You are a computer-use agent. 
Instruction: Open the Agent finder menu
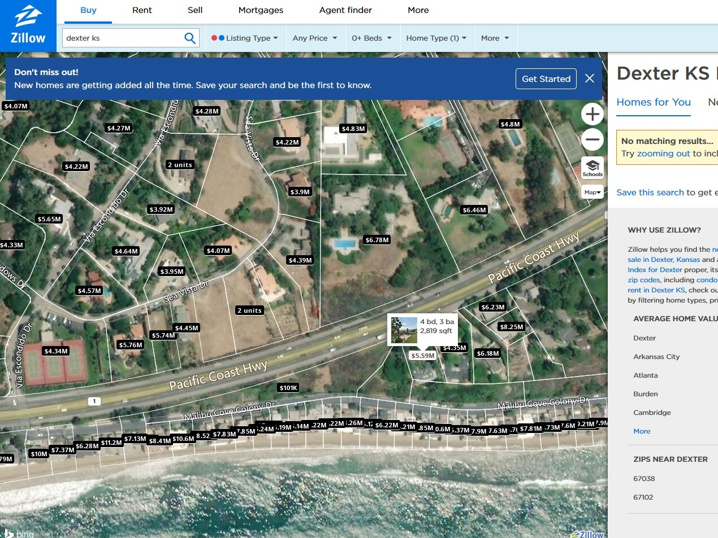(345, 10)
